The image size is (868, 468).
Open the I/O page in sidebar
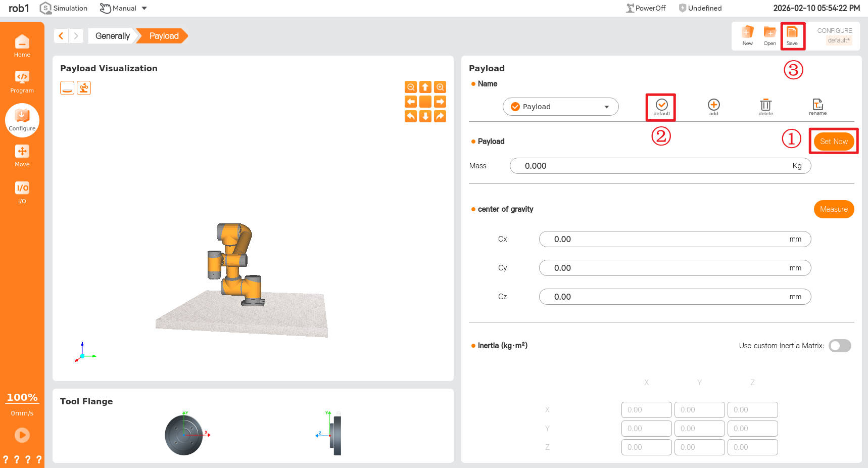click(x=22, y=193)
